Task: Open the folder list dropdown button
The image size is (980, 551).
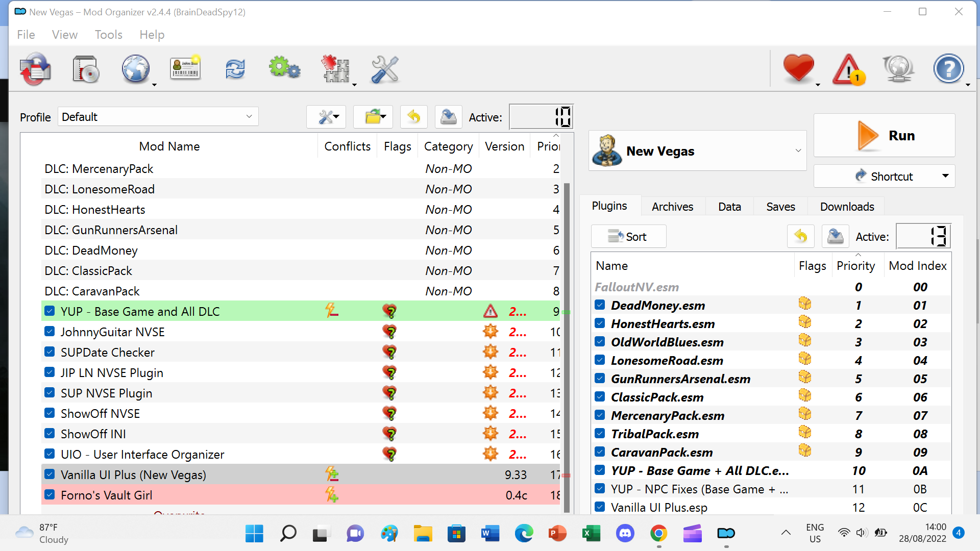Action: coord(373,117)
